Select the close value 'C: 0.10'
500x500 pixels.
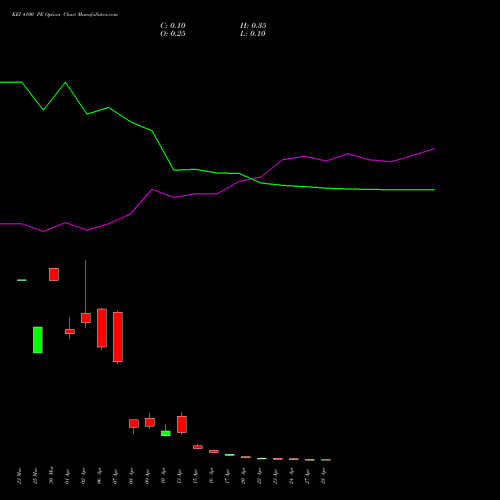[173, 26]
